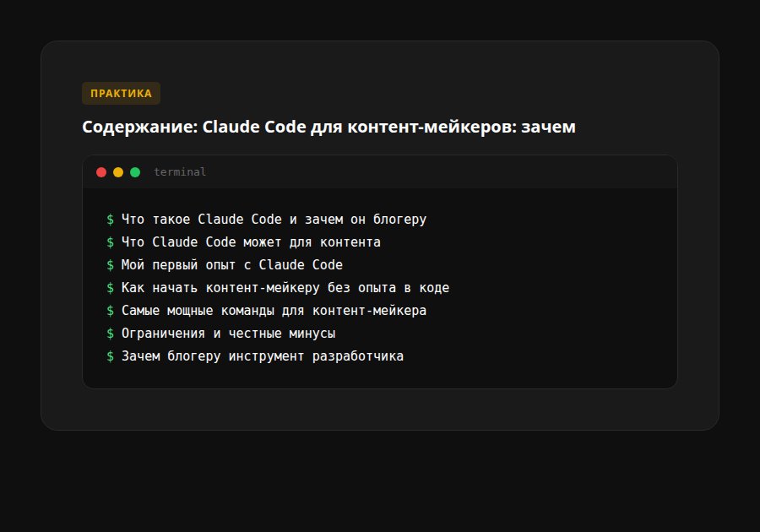Screen dimensions: 760x532
Task: Open 'Что Claude Code может для контента'
Action: click(252, 242)
